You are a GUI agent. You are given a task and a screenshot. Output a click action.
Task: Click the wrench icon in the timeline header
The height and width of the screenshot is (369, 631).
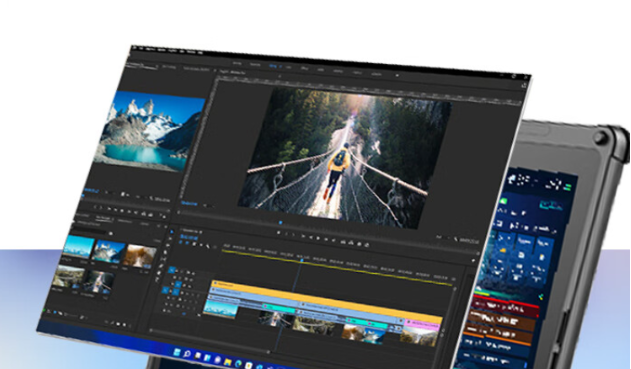point(208,246)
